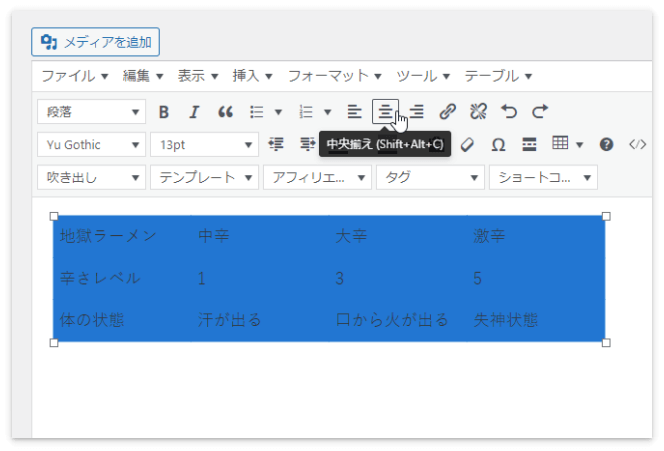Open the bulleted list style arrow
This screenshot has width=664, height=451.
278,112
